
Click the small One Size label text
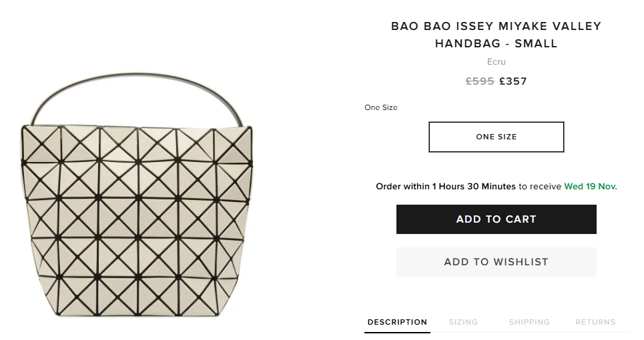click(x=380, y=107)
